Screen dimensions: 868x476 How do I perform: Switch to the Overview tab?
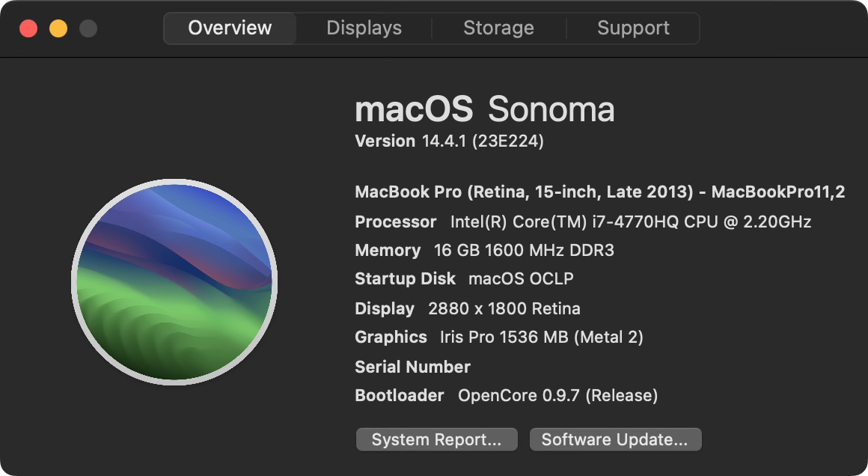pyautogui.click(x=230, y=28)
